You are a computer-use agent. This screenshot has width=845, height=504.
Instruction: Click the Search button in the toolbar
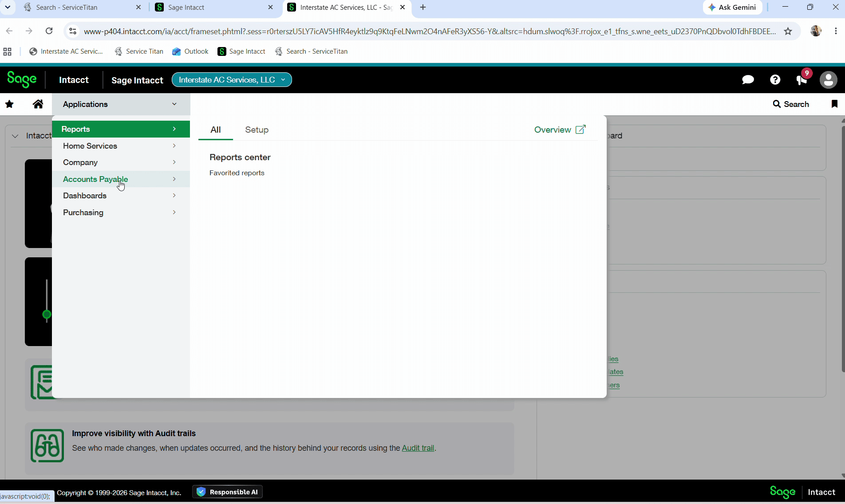791,104
